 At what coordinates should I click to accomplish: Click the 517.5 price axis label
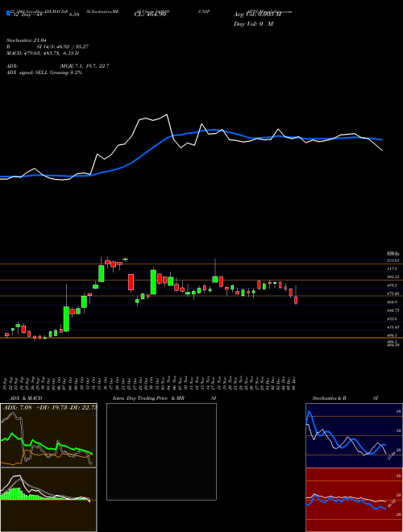392,268
